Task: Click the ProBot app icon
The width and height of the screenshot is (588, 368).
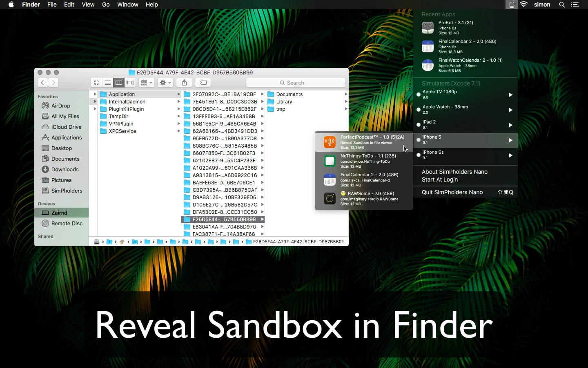Action: coord(428,28)
